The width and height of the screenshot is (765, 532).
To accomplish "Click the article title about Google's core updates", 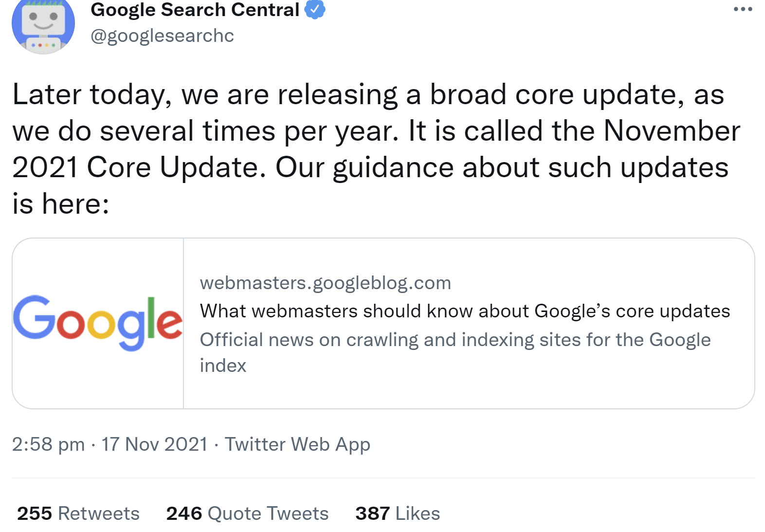I will coord(465,311).
